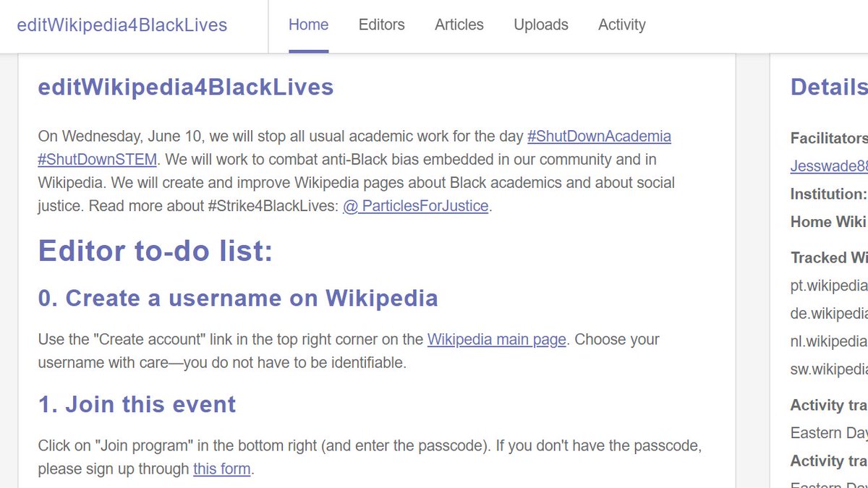Click heading '0. Create a username on Wikipedia'
Viewport: 868px width, 488px height.
click(x=238, y=298)
